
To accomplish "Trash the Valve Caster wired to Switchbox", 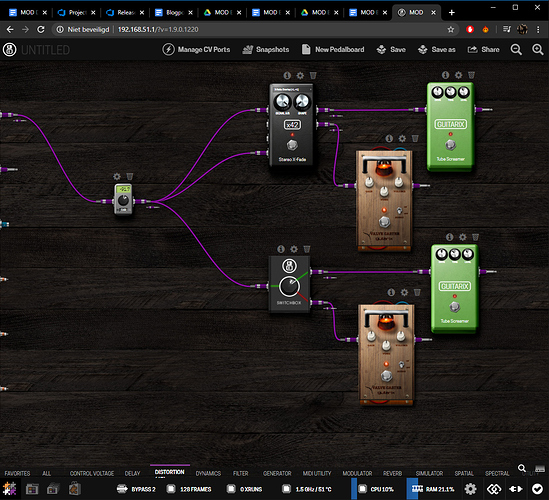I will [x=417, y=292].
